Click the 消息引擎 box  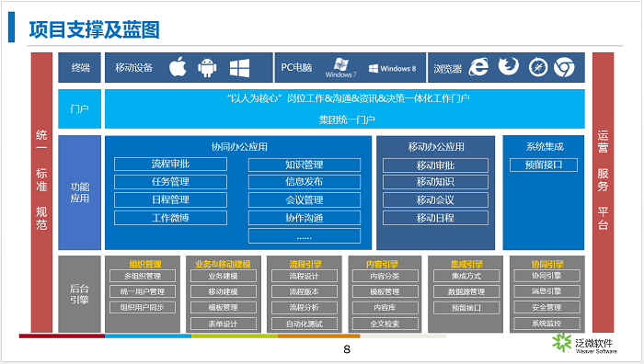click(546, 291)
